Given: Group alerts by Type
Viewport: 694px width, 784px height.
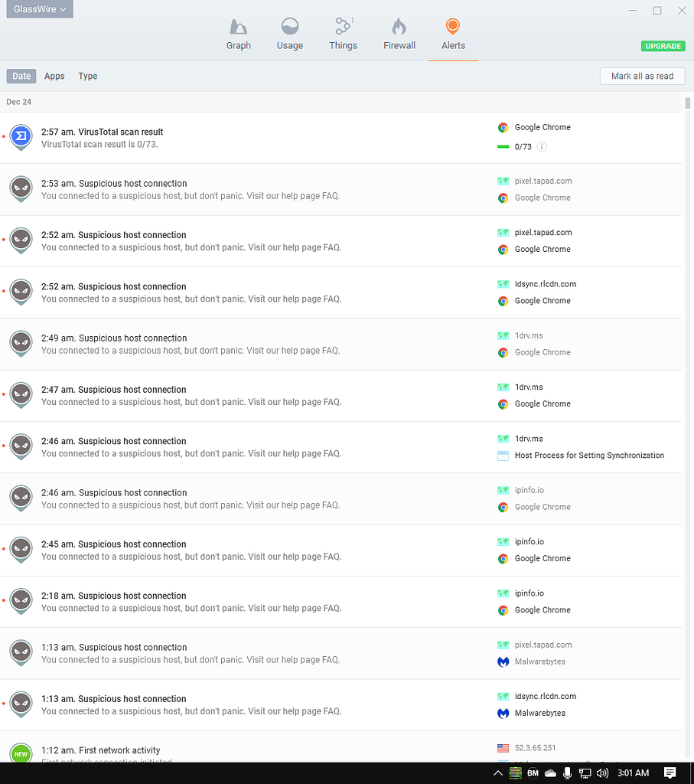Looking at the screenshot, I should 88,77.
